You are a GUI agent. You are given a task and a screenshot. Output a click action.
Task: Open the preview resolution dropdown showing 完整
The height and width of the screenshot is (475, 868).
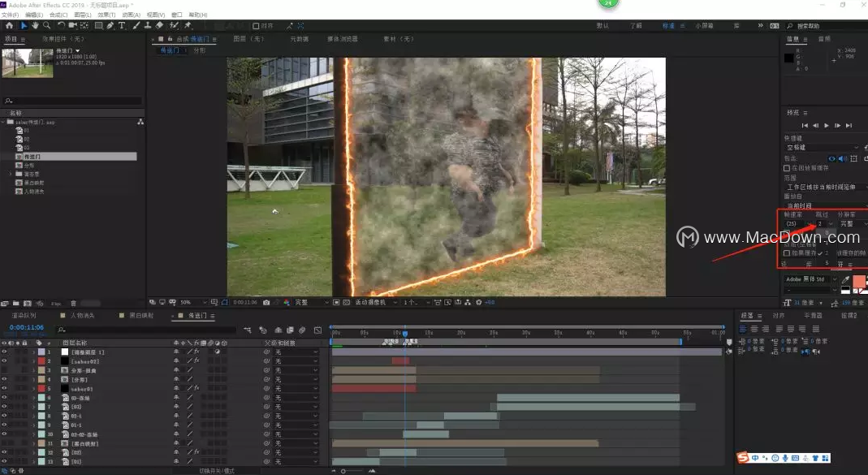pos(849,223)
